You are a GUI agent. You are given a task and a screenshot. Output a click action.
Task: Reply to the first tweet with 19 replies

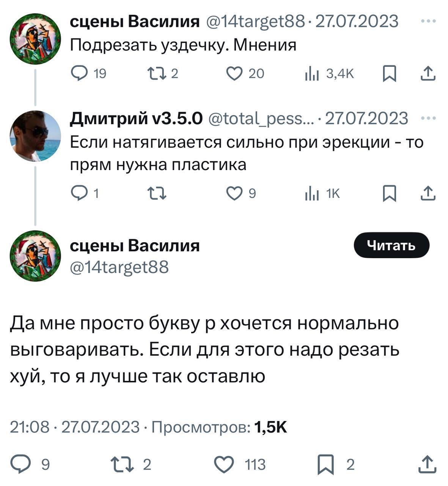click(79, 73)
